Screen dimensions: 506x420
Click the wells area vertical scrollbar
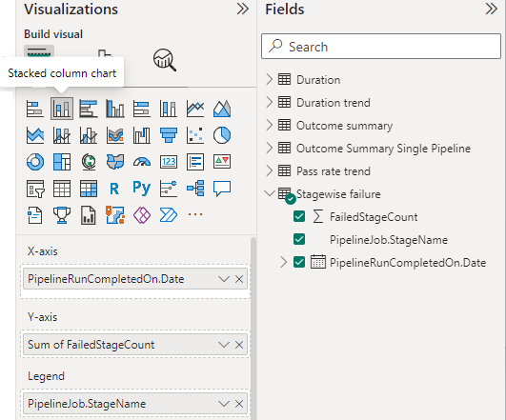point(253,329)
